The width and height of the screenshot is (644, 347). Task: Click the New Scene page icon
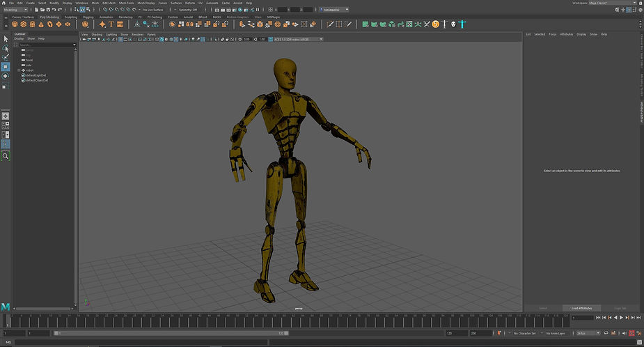[x=37, y=10]
